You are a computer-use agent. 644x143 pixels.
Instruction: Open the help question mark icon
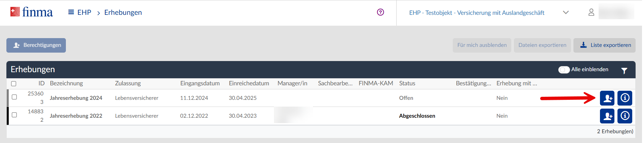tap(380, 12)
